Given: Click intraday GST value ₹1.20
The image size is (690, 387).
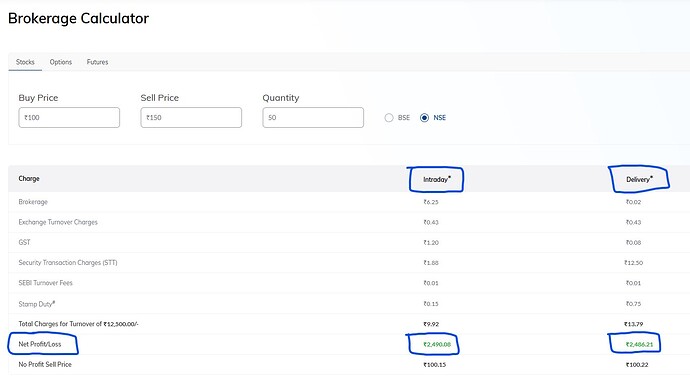Looking at the screenshot, I should tap(431, 243).
